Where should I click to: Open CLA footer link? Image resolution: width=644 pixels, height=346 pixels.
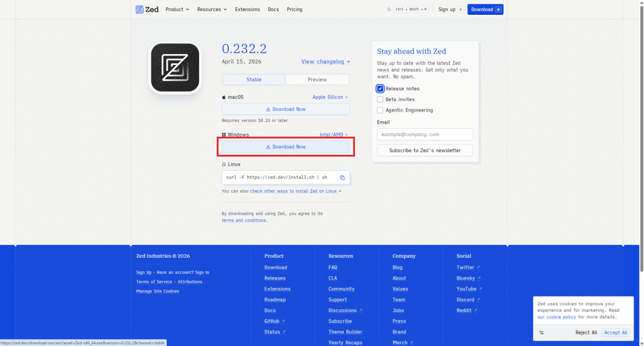333,278
